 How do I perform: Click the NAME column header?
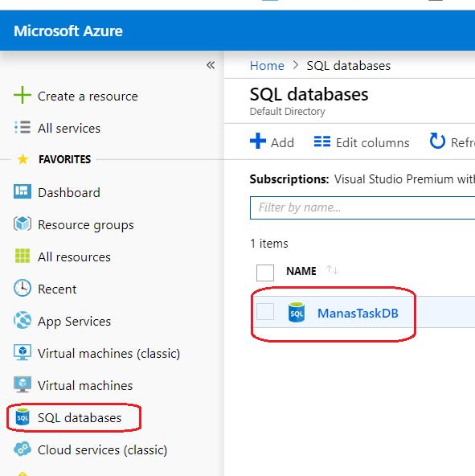click(301, 271)
